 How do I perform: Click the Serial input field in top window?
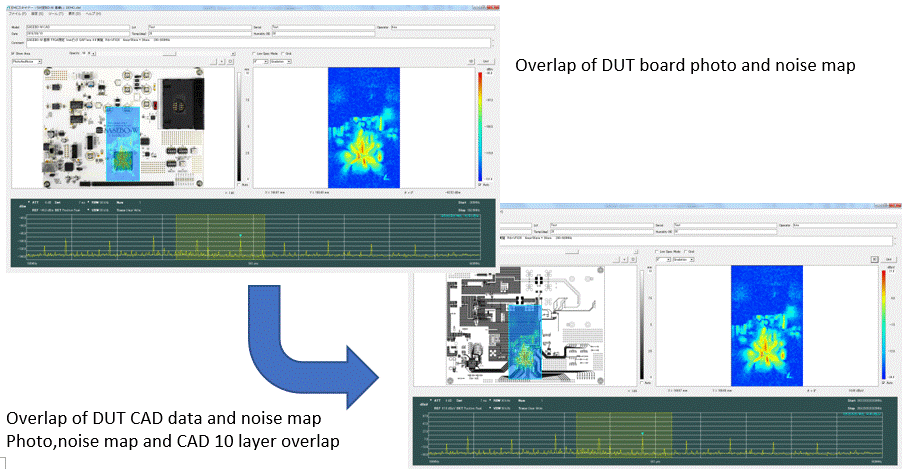click(x=323, y=27)
